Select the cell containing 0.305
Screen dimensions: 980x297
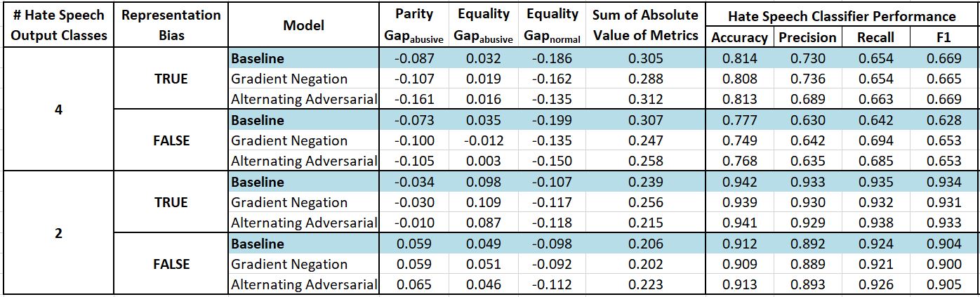(645, 59)
